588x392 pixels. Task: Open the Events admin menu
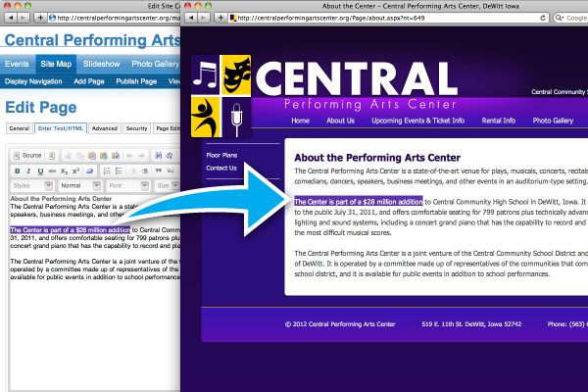tap(17, 64)
